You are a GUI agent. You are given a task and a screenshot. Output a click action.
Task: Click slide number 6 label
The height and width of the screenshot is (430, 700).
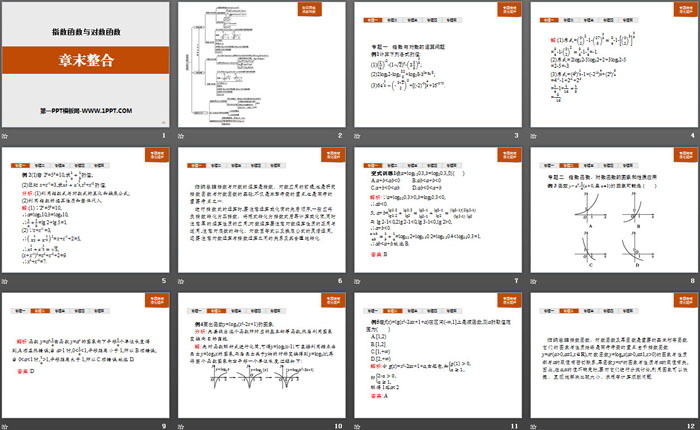tap(340, 280)
